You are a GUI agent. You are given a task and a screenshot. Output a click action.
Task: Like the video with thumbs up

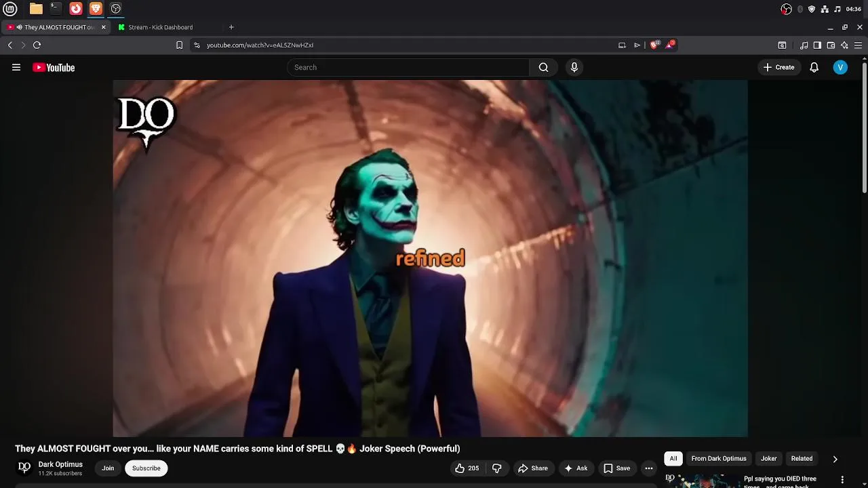[x=467, y=468]
